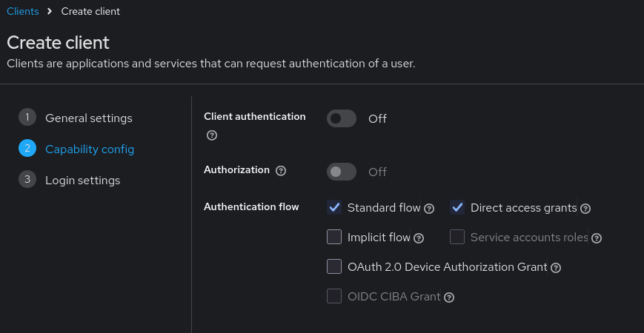The image size is (644, 333).
Task: Uncheck Direct access grants checkbox
Action: point(457,208)
